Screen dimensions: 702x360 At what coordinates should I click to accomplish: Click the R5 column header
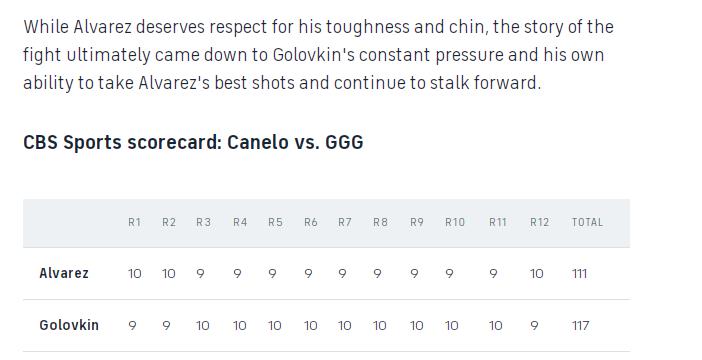(275, 222)
